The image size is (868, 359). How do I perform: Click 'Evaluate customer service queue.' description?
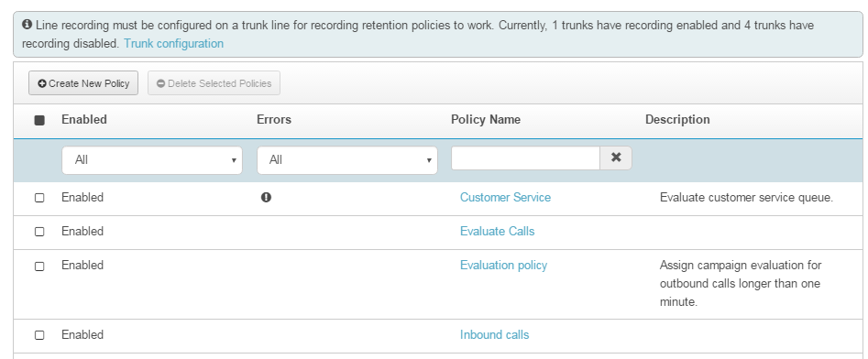(746, 198)
